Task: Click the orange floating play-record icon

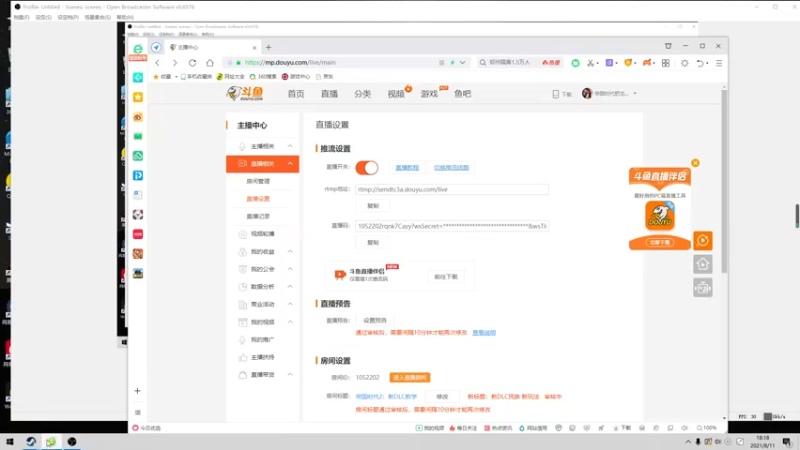Action: point(703,240)
